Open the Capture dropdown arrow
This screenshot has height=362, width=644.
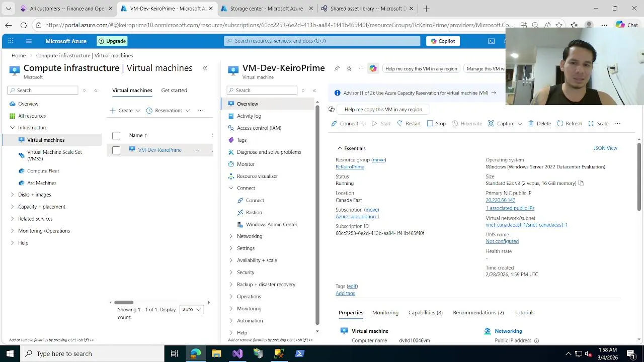click(x=520, y=124)
